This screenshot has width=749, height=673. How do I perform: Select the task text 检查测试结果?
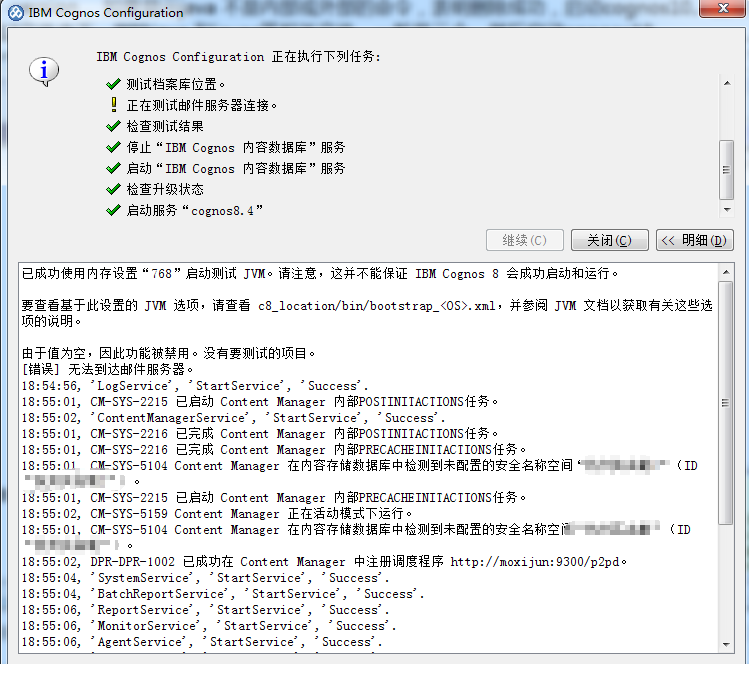[165, 127]
